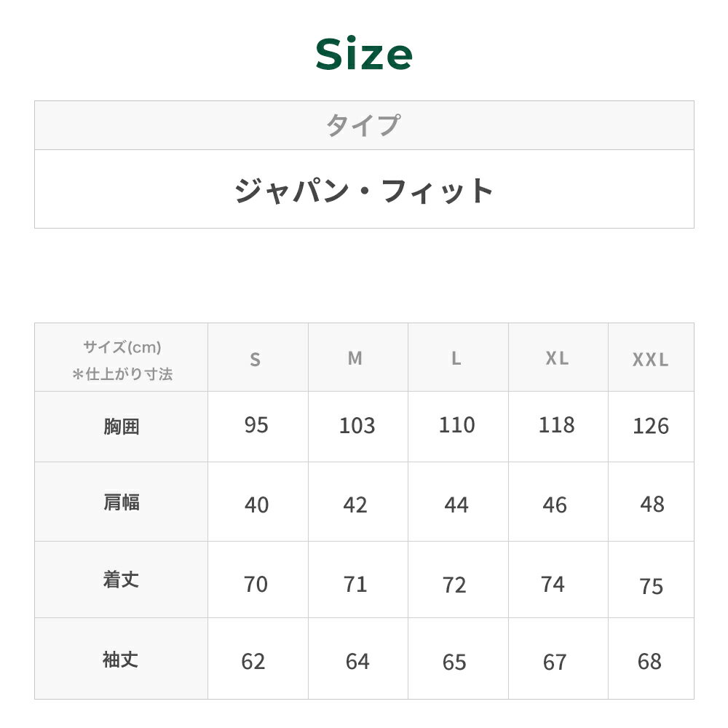Select the ジャパン・フィット type cell
This screenshot has height=728, width=728.
click(x=364, y=190)
